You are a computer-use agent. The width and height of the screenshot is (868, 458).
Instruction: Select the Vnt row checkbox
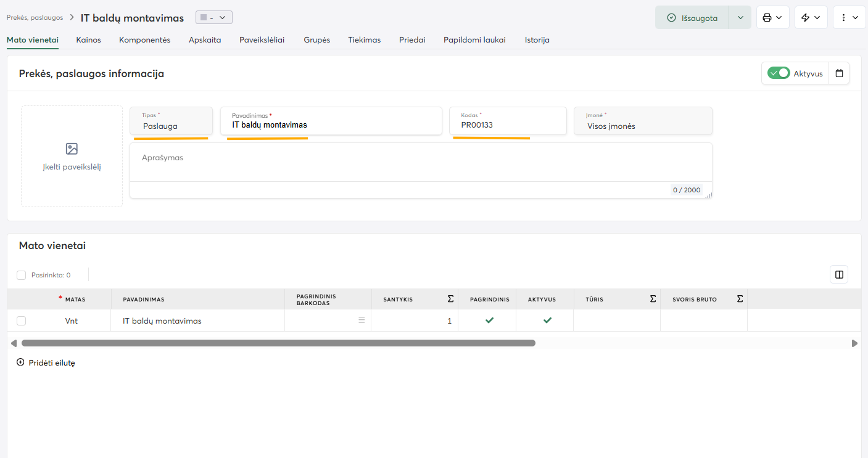pyautogui.click(x=22, y=321)
